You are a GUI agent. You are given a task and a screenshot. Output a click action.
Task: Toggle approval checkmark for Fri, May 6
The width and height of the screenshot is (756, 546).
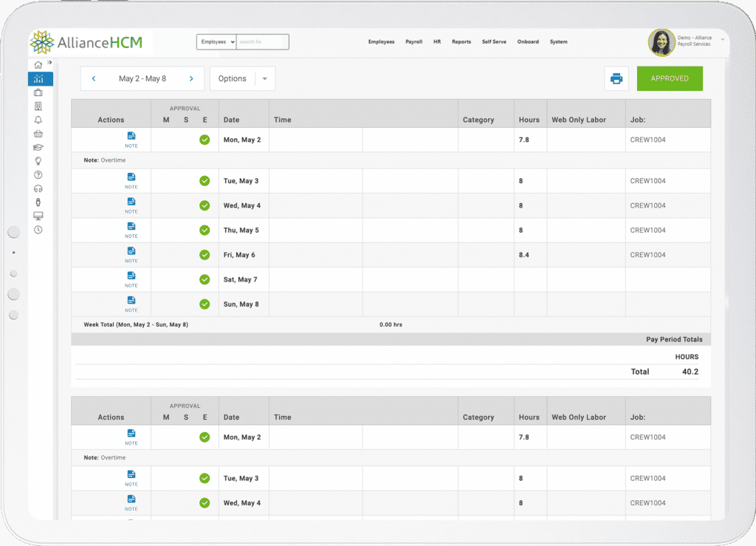[205, 255]
